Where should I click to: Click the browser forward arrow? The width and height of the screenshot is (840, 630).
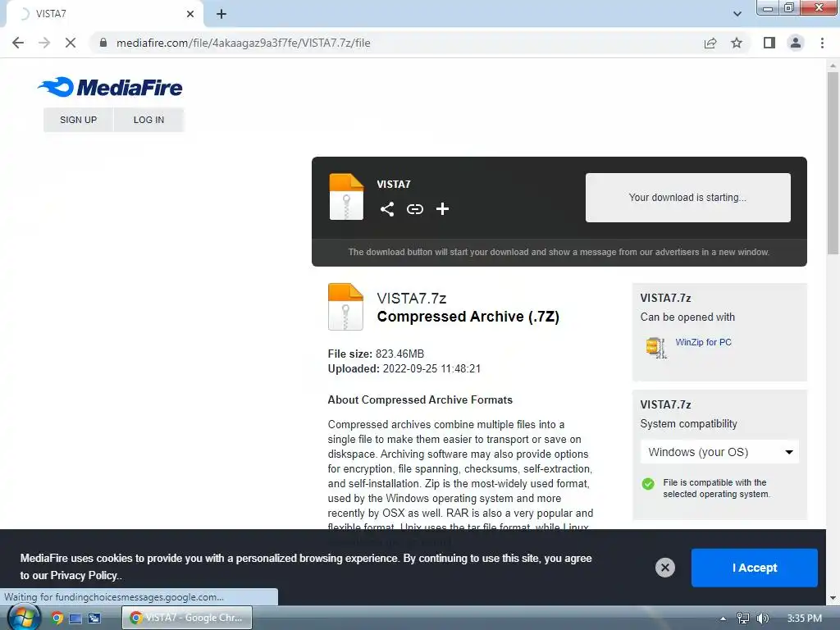44,43
